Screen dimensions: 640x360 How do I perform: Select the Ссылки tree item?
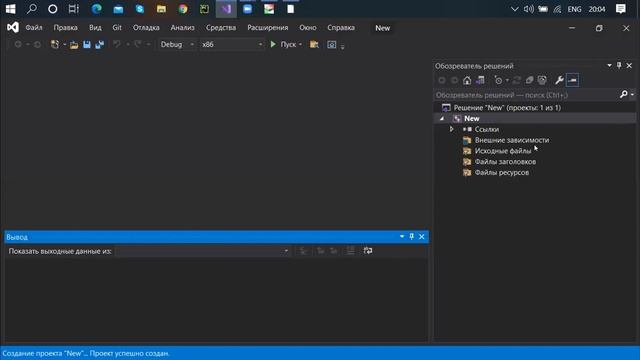click(x=487, y=129)
